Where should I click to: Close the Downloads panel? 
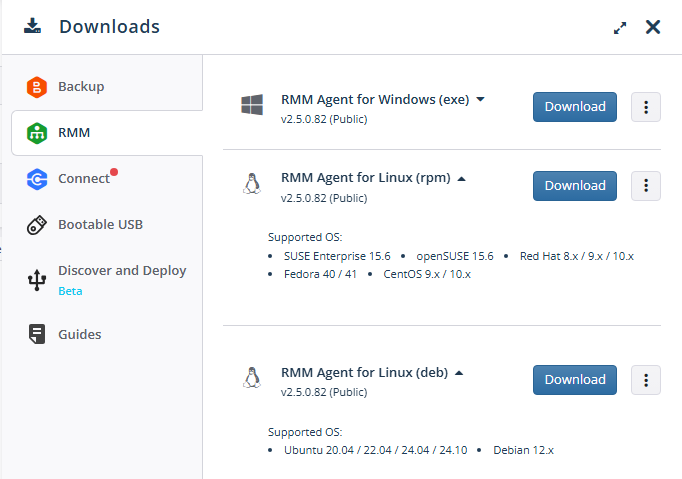(x=652, y=27)
